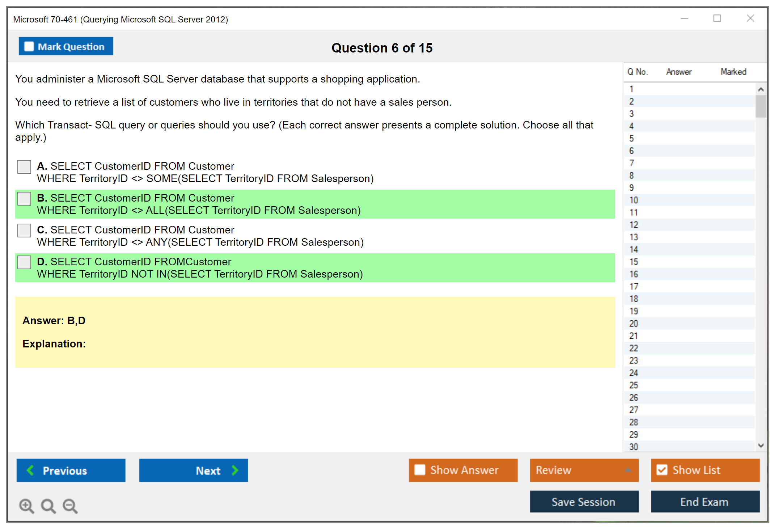Click the Save Session button
The height and width of the screenshot is (532, 778).
tap(584, 502)
